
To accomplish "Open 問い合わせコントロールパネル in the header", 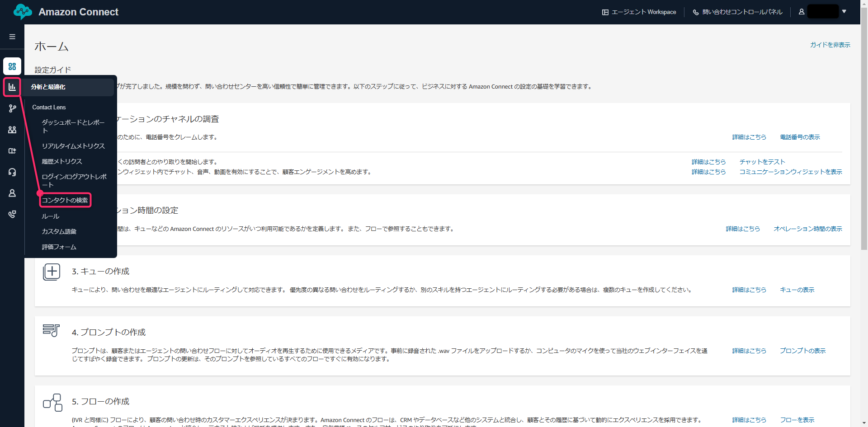I will click(738, 12).
